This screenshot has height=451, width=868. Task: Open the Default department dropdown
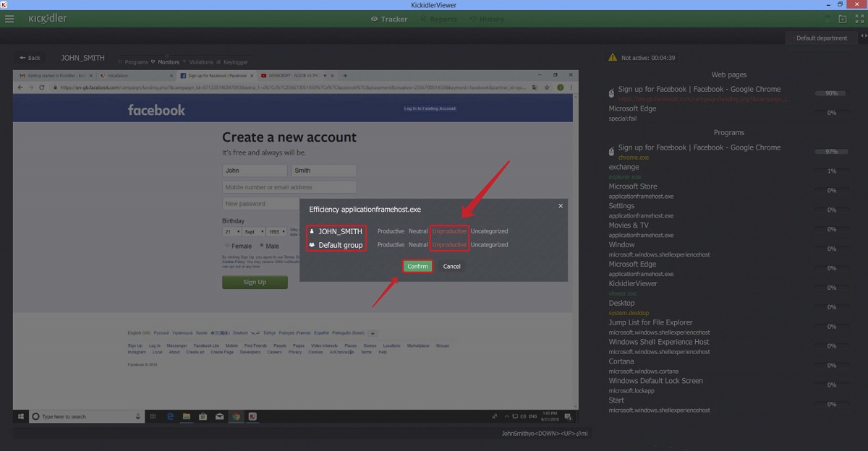tap(821, 38)
